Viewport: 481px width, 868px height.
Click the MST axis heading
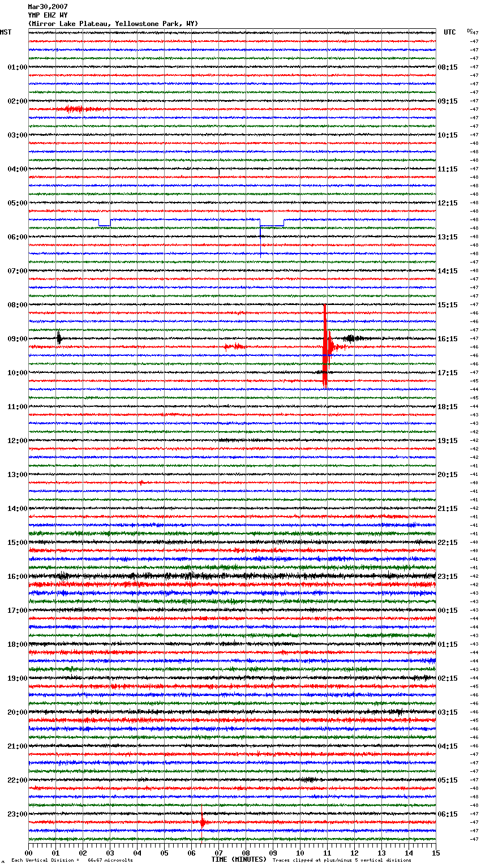click(x=6, y=32)
